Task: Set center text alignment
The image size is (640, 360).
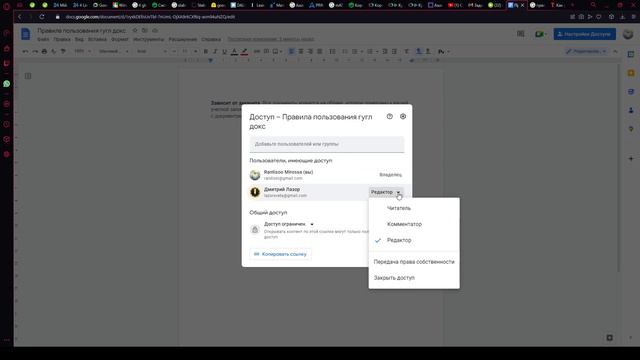Action: pos(301,51)
